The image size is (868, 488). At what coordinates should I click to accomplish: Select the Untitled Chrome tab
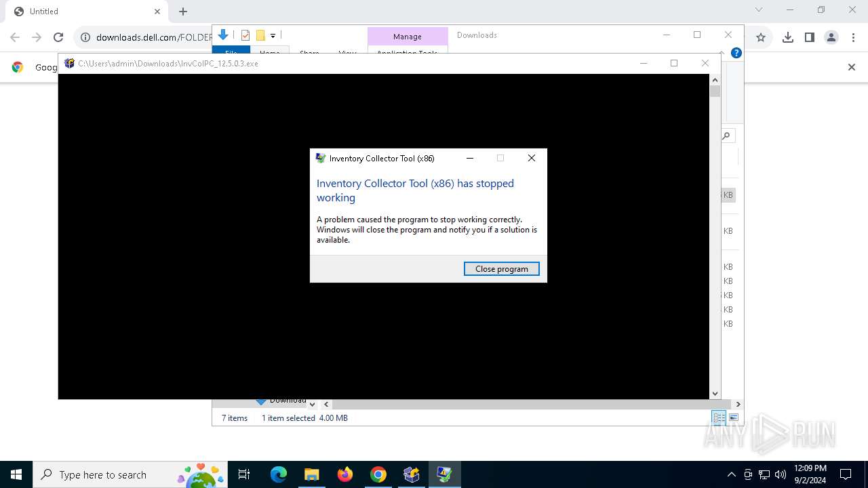[85, 12]
